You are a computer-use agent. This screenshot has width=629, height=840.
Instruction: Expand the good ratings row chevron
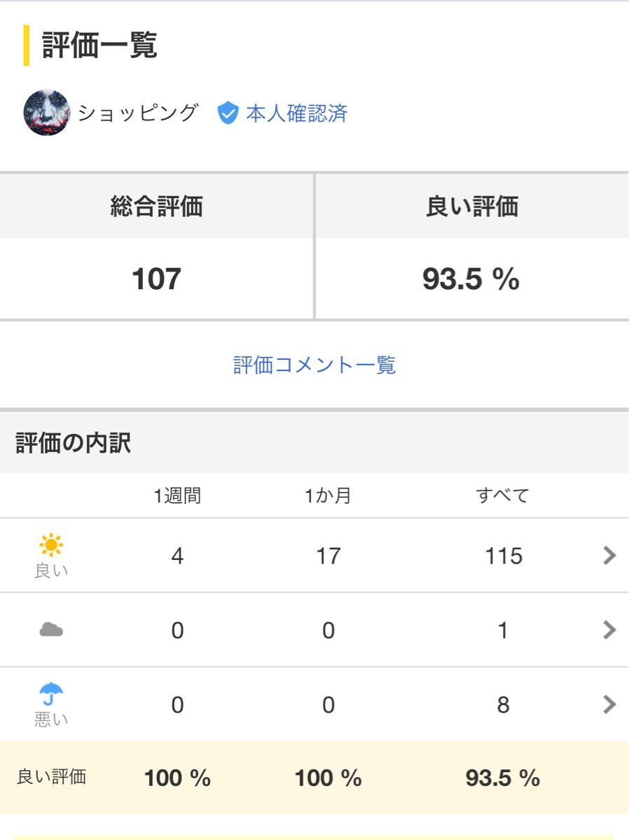tap(609, 556)
